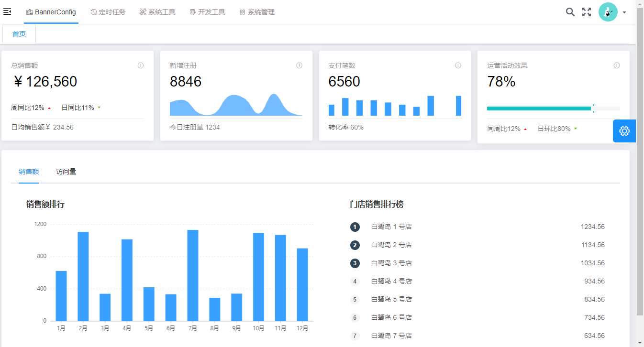Click the 934.56 sales value

click(x=594, y=282)
